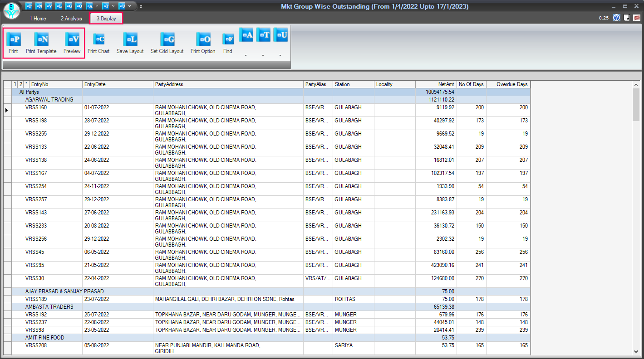
Task: Click the large A icon in the ribbon
Action: (x=246, y=34)
